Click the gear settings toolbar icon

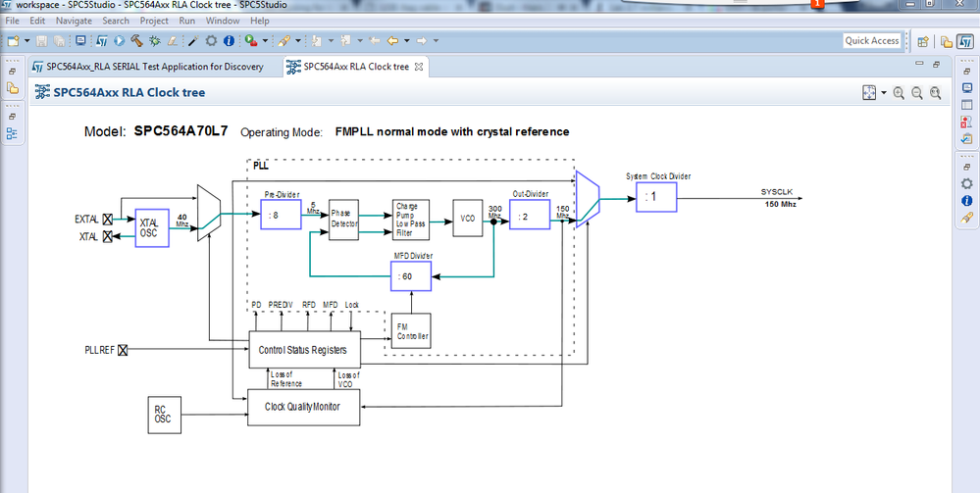tap(211, 40)
